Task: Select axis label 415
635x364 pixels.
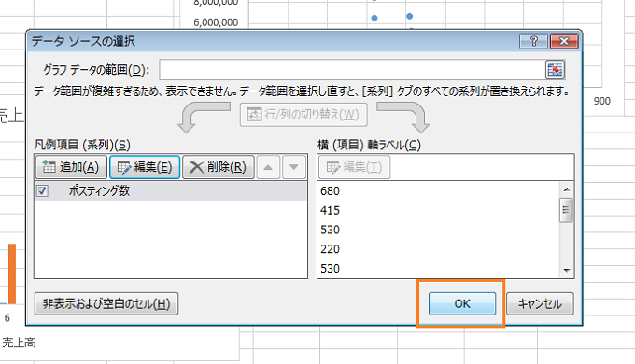Action: coord(330,211)
